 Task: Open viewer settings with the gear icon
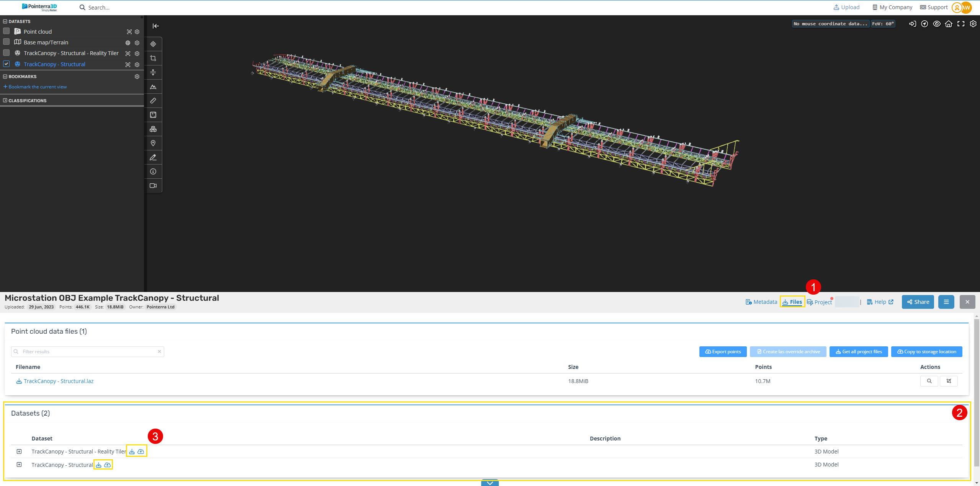[973, 24]
